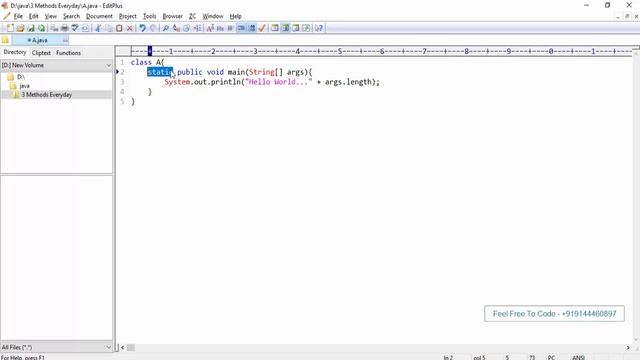Click the col 5 status bar entry

pyautogui.click(x=479, y=357)
